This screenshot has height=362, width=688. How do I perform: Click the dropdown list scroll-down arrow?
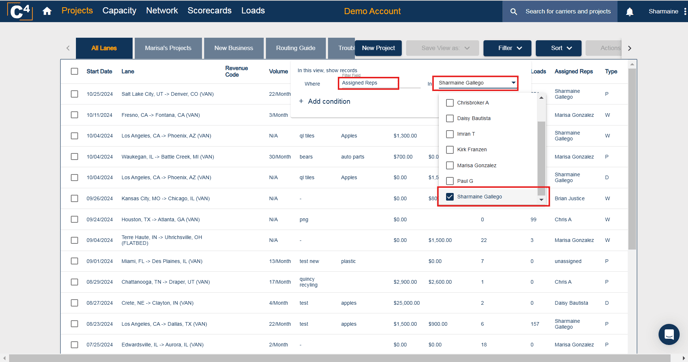541,200
